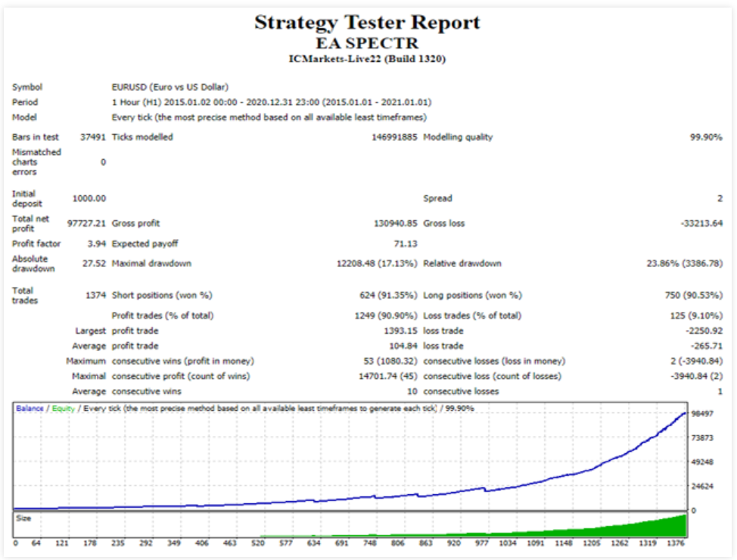Click Relative drawdown value 23.86% (3386.78)

[x=685, y=263]
